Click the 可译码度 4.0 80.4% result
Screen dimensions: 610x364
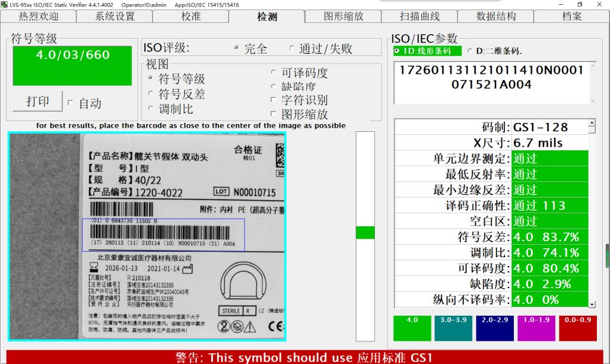tap(550, 269)
